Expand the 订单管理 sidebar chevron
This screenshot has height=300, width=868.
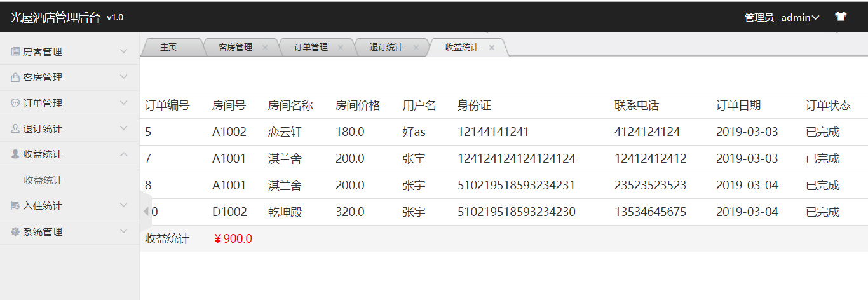coord(124,102)
